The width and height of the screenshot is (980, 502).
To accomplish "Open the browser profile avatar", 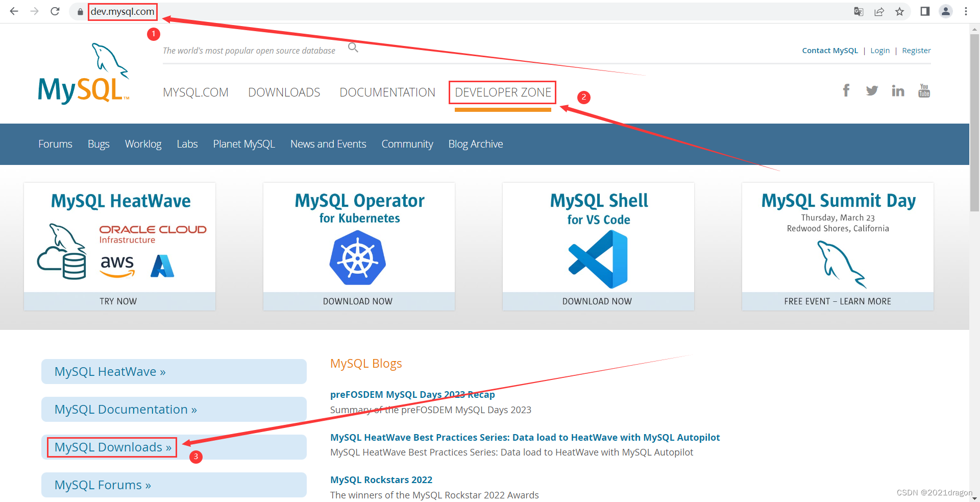I will 946,11.
